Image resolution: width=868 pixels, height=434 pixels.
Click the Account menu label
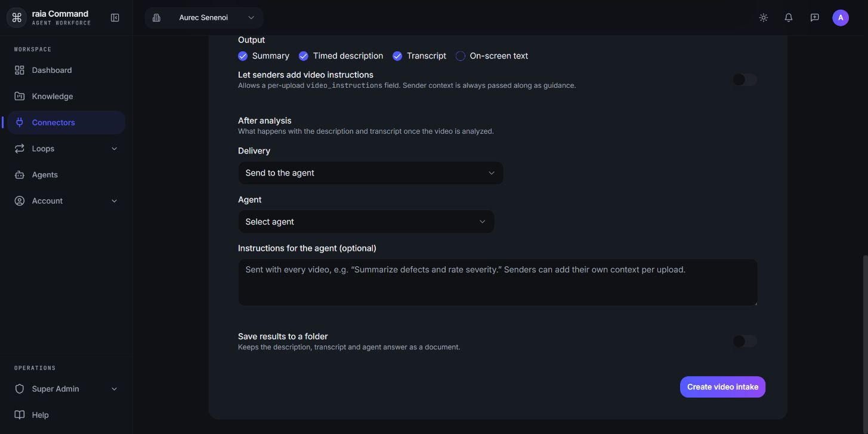click(x=47, y=201)
